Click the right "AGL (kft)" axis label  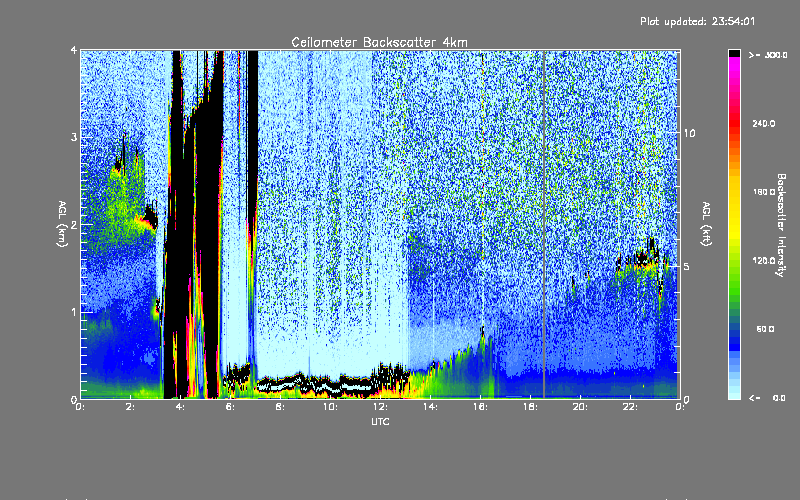(707, 224)
